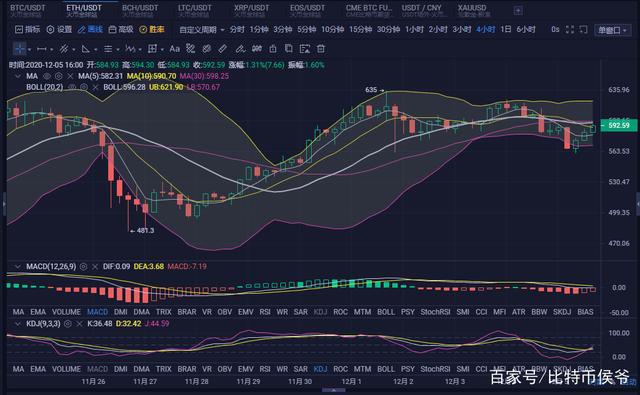Toggle BOLL indicator visibility eye
Image resolution: width=640 pixels, height=395 pixels.
[72, 87]
